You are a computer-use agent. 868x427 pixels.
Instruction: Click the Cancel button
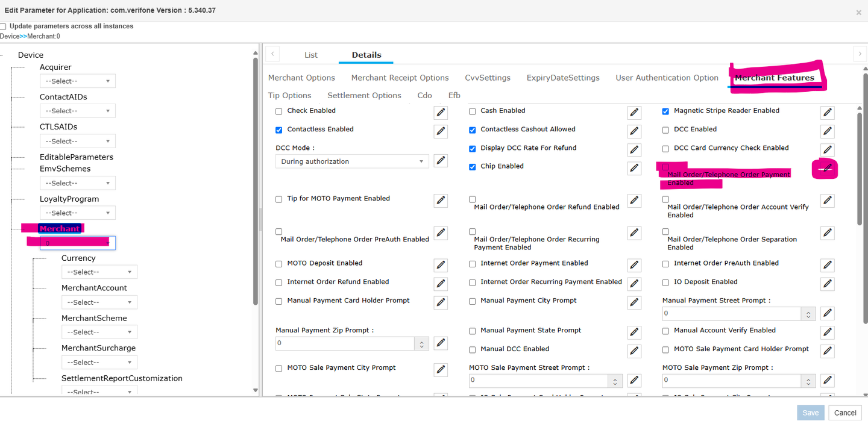845,413
